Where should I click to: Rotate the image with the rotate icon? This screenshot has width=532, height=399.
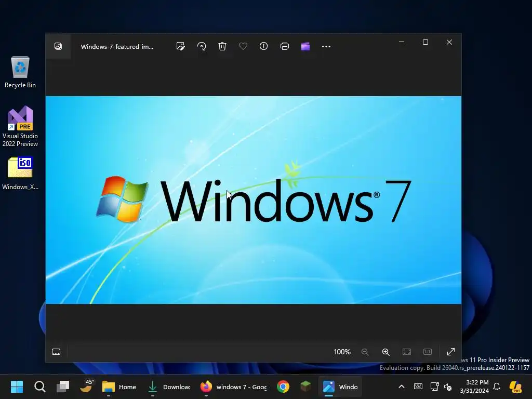(202, 46)
